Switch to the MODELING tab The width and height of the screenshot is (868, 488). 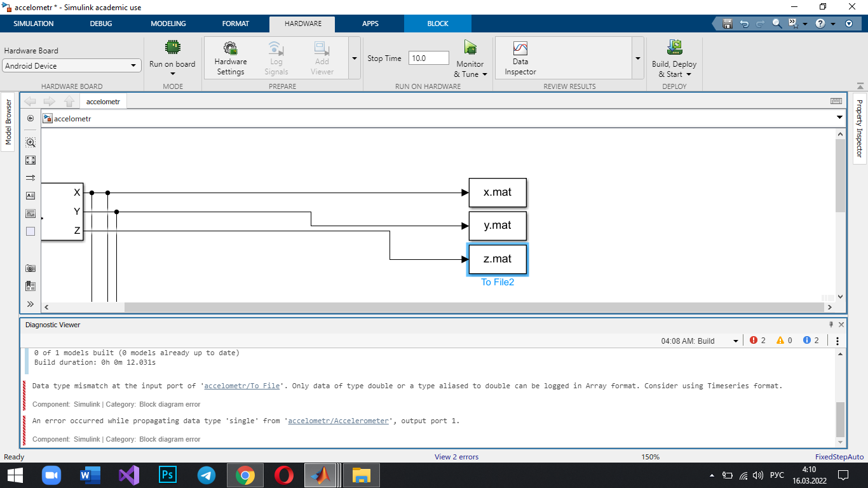168,24
